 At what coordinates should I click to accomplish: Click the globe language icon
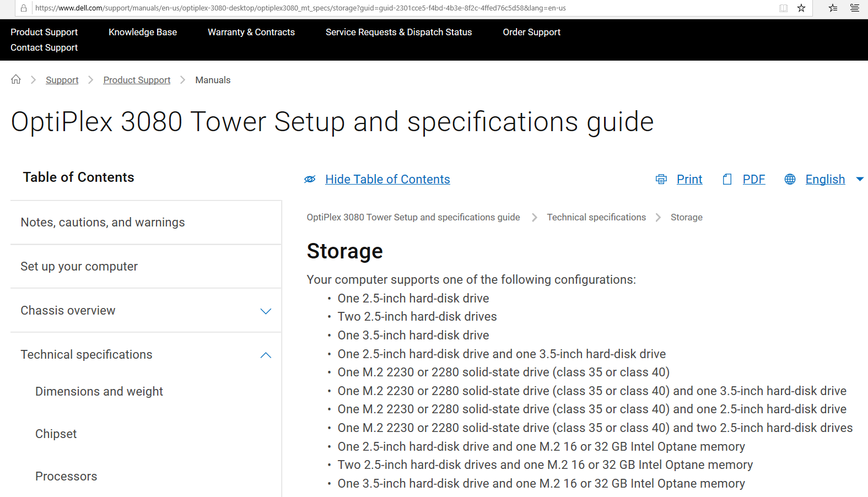(x=790, y=179)
